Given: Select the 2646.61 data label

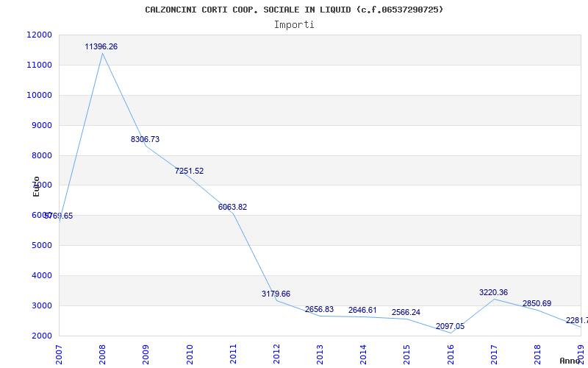Looking at the screenshot, I should 362,310.
